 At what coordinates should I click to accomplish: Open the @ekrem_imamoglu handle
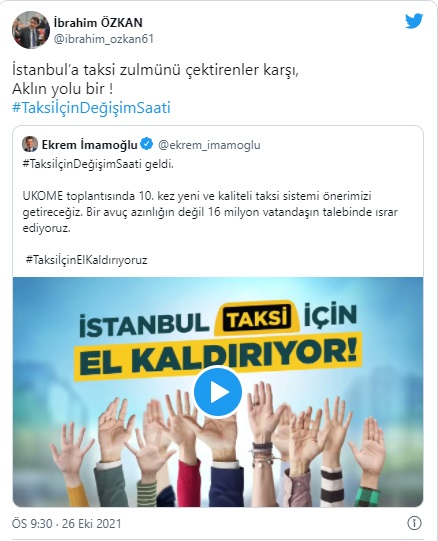[x=209, y=145]
